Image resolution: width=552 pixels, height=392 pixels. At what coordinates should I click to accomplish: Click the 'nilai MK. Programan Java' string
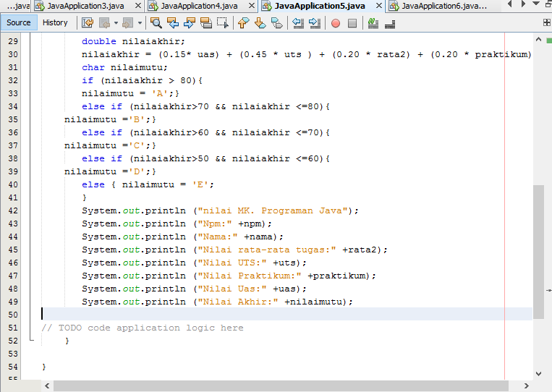click(x=273, y=210)
